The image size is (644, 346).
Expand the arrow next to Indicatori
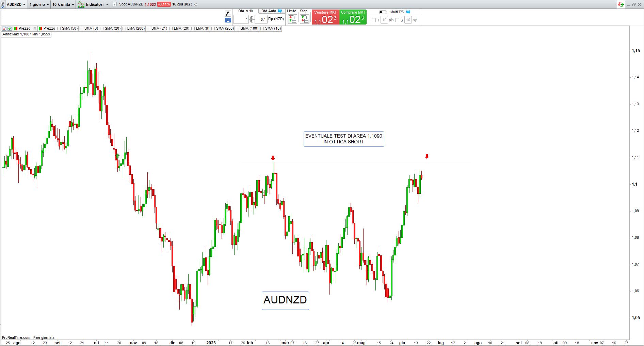point(107,4)
